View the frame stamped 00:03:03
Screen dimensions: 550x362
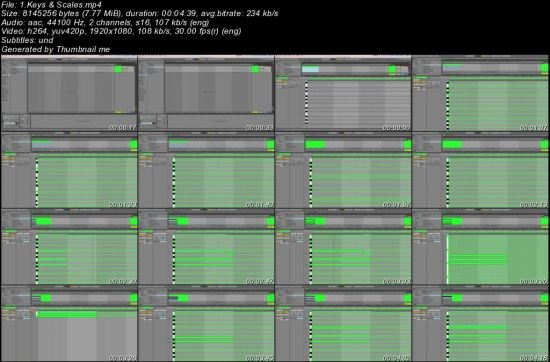[x=343, y=247]
